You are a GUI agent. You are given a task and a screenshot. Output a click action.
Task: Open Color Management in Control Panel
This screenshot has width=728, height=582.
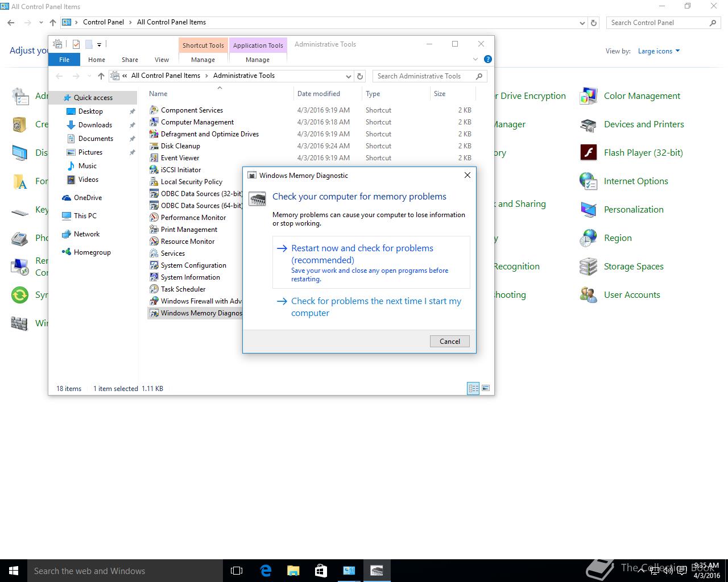[x=630, y=96]
